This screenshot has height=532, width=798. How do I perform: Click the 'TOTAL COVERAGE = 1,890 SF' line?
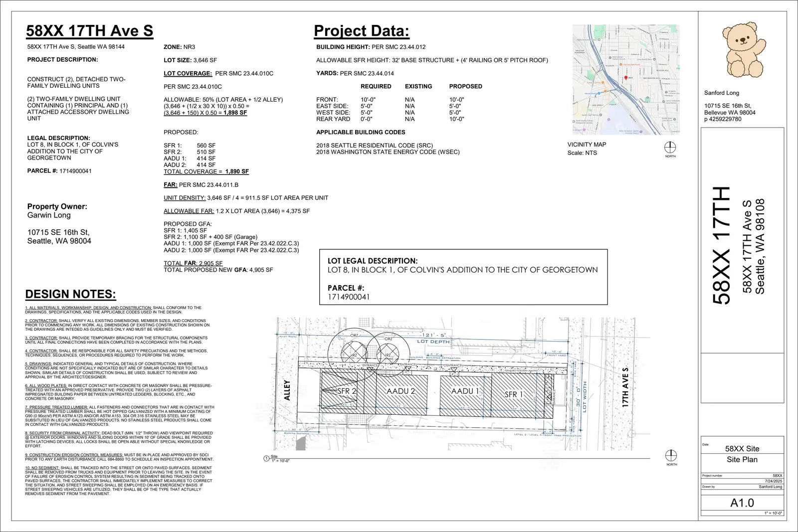[x=206, y=172]
